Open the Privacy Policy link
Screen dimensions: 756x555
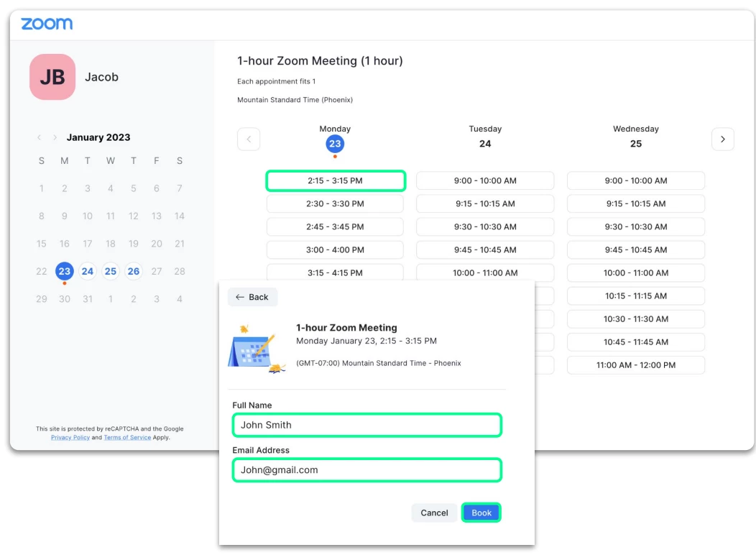[70, 437]
